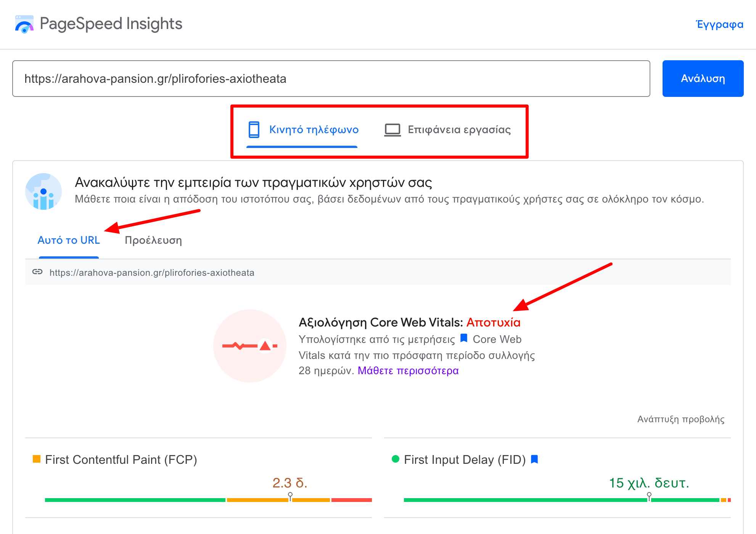
Task: Select the Αυτό το URL tab
Action: pos(69,240)
